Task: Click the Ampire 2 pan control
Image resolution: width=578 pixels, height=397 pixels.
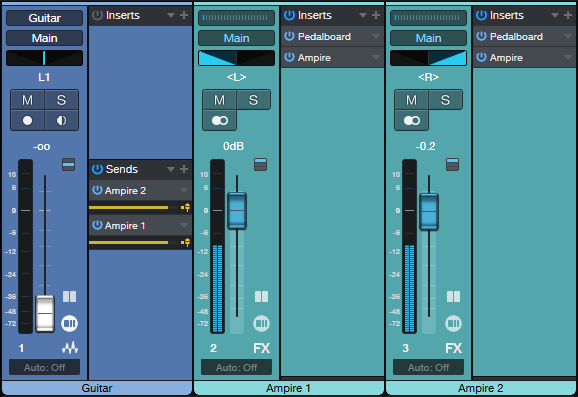Action: tap(429, 58)
